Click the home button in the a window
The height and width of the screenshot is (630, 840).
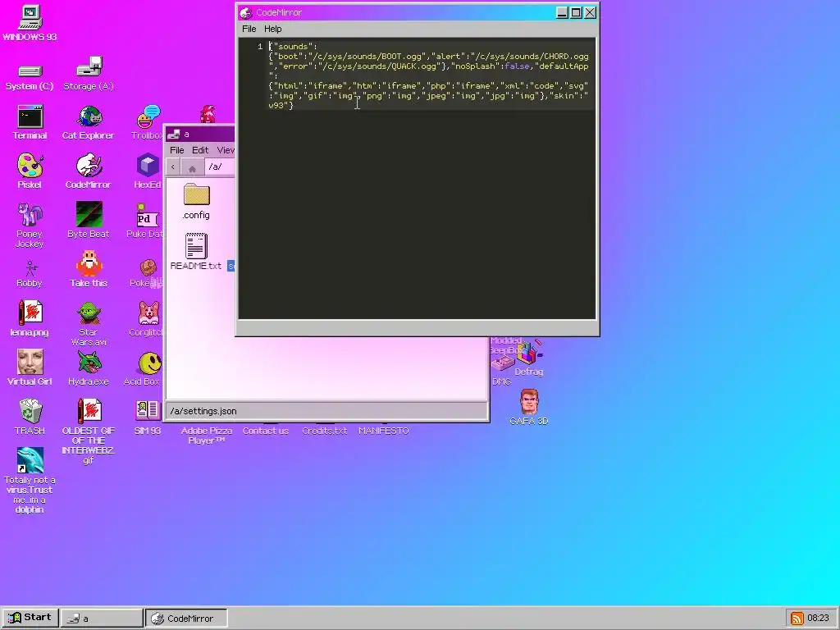click(x=192, y=167)
